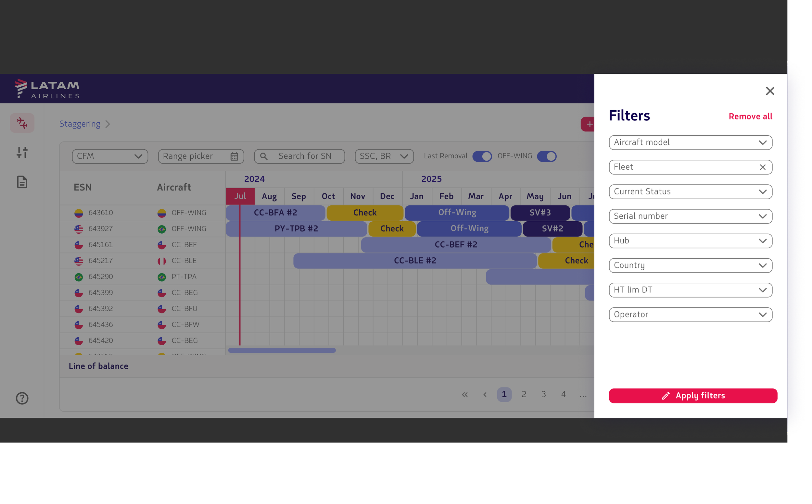
Task: Click the Colombia flag next to 643610
Action: 79,213
